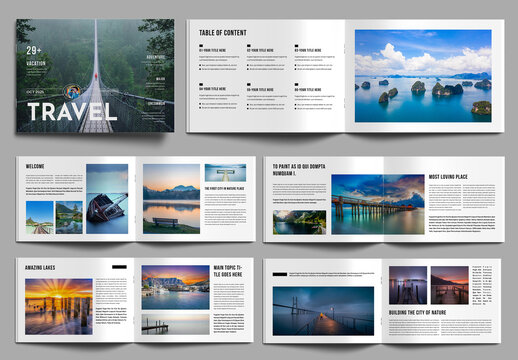Select the VACATION label on the cover
The width and height of the screenshot is (518, 360).
tap(36, 63)
